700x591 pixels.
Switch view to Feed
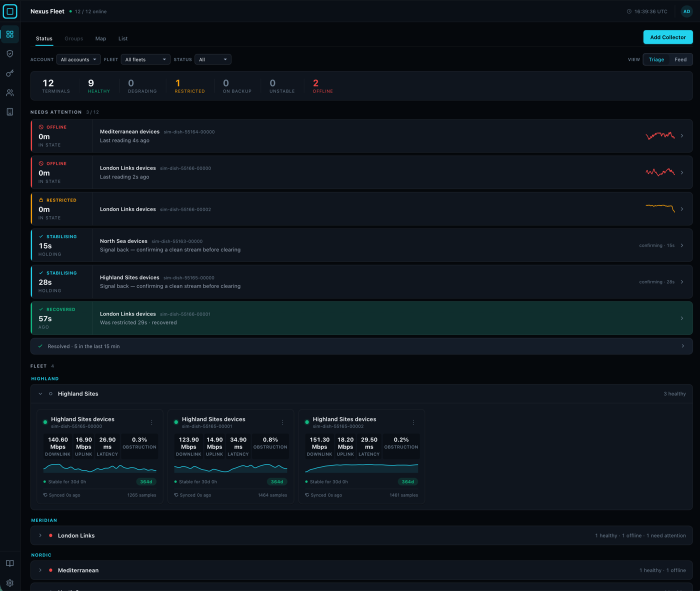click(x=680, y=59)
